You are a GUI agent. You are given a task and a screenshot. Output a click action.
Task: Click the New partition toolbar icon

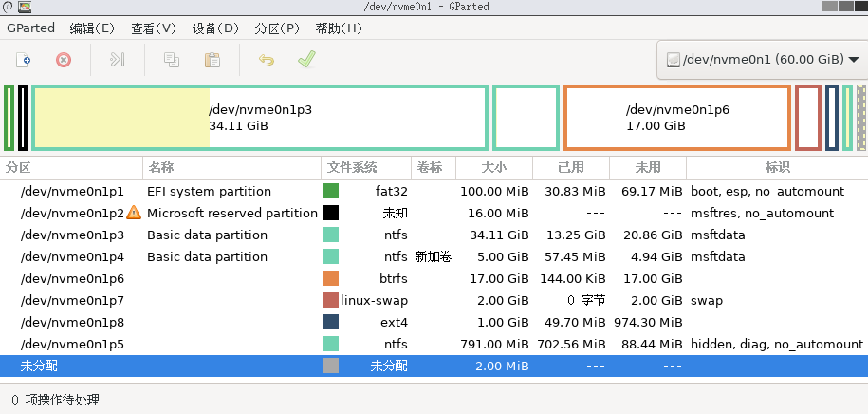[24, 59]
